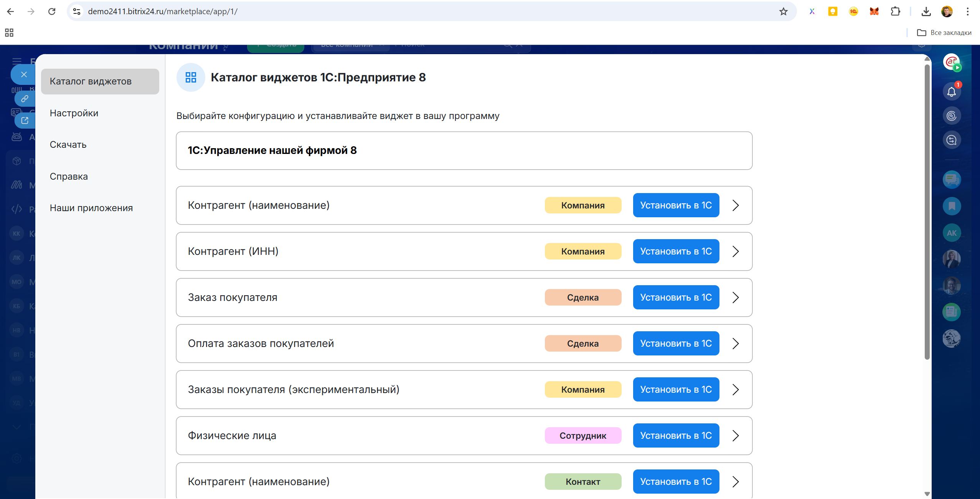Open the AK user avatar chat
This screenshot has width=980, height=499.
952,233
